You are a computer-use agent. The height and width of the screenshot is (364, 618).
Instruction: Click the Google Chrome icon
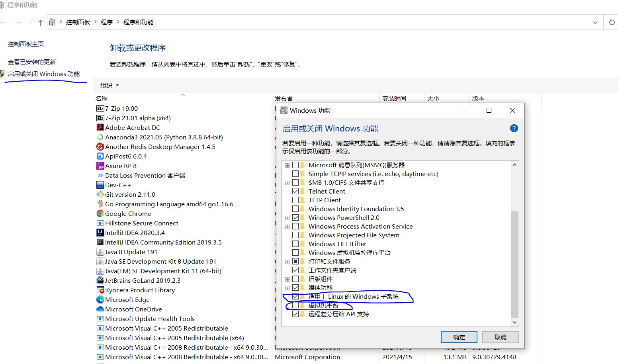point(100,213)
